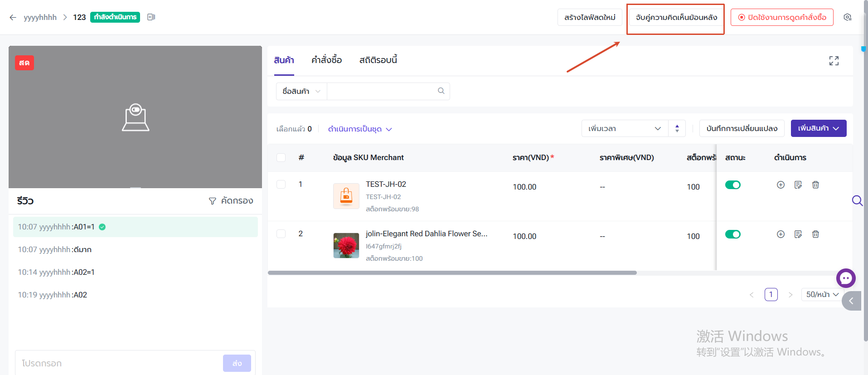Switch to the สถิติรอบนี้ tab
The height and width of the screenshot is (375, 868).
click(x=378, y=60)
